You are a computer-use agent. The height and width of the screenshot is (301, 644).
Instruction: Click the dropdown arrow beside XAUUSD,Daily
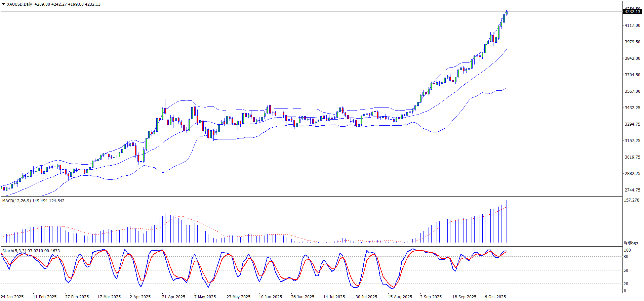3,4
